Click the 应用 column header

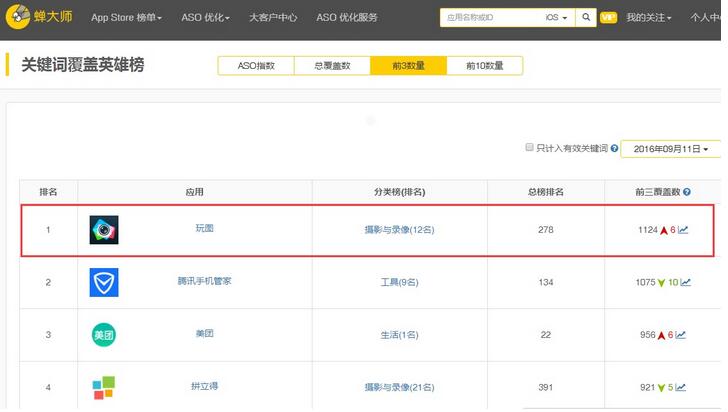pyautogui.click(x=195, y=191)
